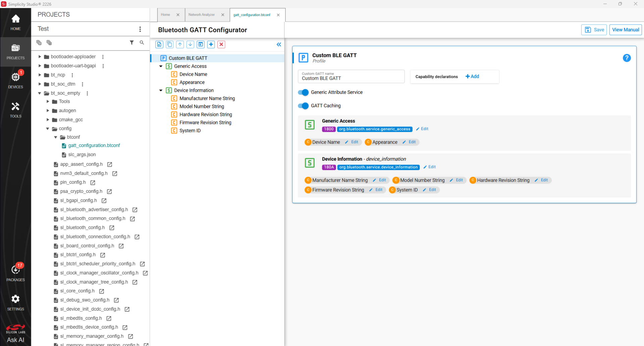644x346 pixels.
Task: Click the Save button
Action: [x=594, y=30]
